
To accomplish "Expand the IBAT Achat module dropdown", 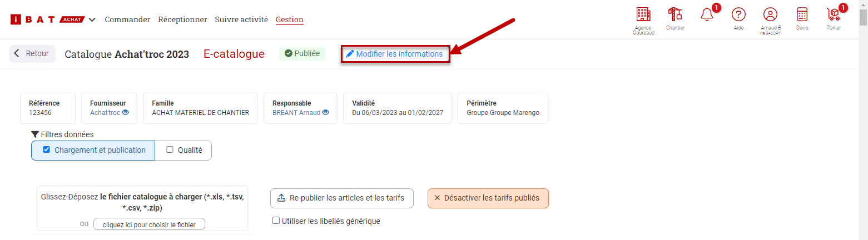I will (x=92, y=19).
